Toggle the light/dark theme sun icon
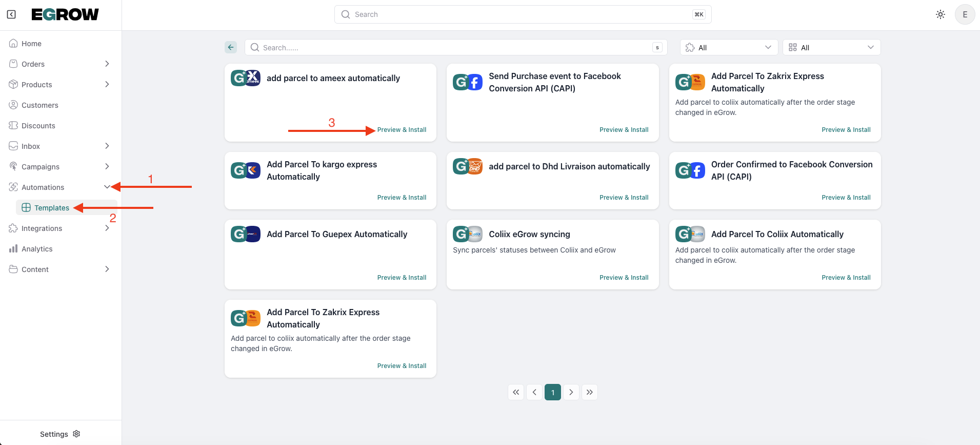 pos(940,14)
